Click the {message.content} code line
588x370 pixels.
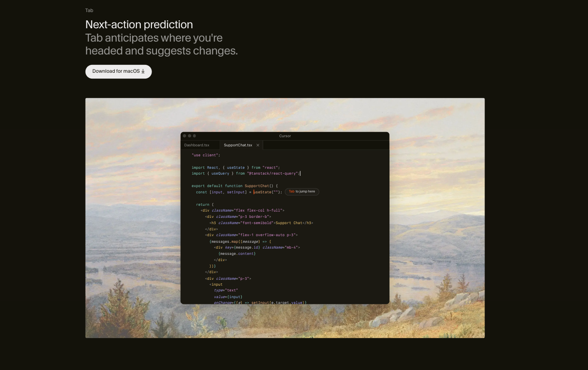pos(237,254)
